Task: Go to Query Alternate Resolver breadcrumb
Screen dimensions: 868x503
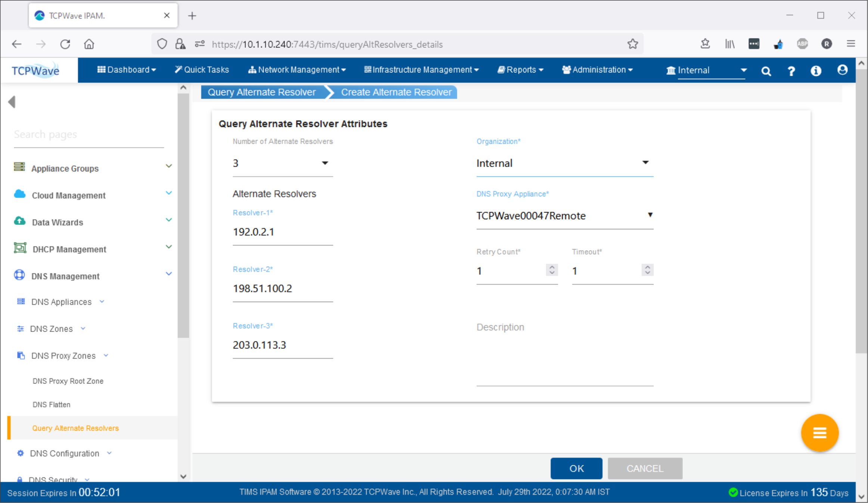Action: click(262, 92)
